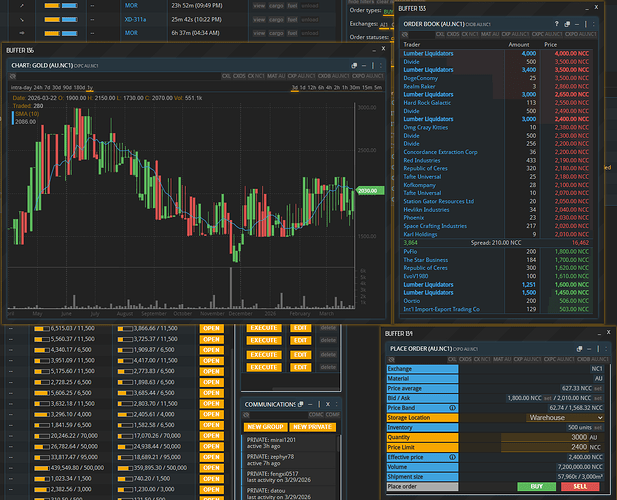Image resolution: width=617 pixels, height=500 pixels.
Task: Select the 1y chart range
Action: pyautogui.click(x=90, y=88)
